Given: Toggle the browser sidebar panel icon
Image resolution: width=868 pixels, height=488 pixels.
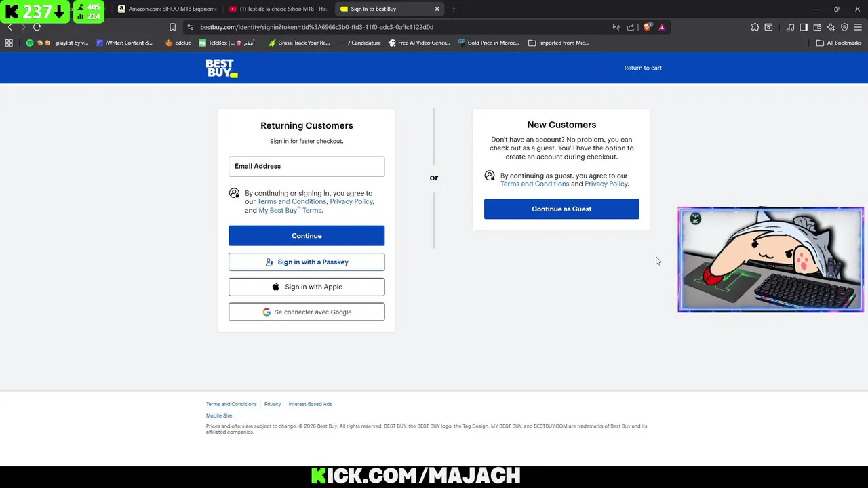Looking at the screenshot, I should click(804, 27).
